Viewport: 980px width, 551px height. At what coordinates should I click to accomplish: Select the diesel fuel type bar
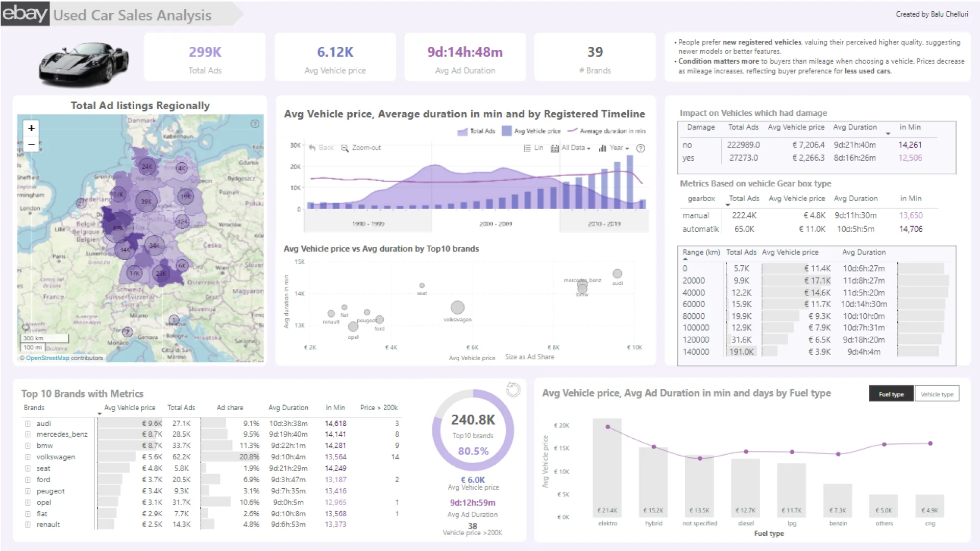click(746, 488)
